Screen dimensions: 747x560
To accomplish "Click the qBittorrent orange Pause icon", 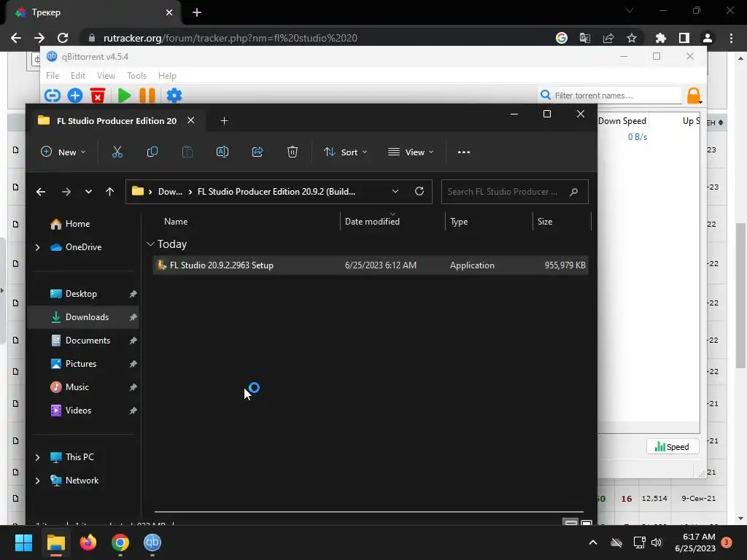I will click(147, 96).
